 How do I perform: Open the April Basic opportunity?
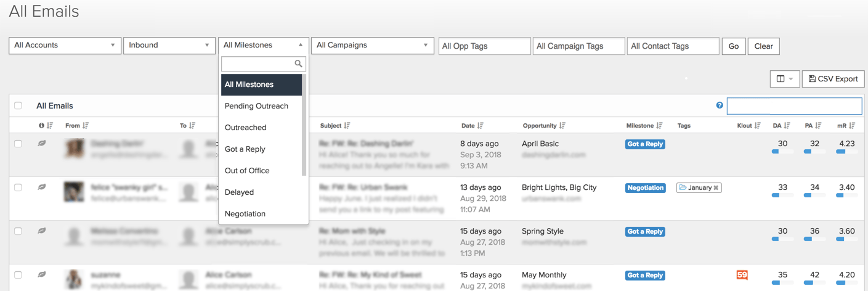tap(540, 144)
